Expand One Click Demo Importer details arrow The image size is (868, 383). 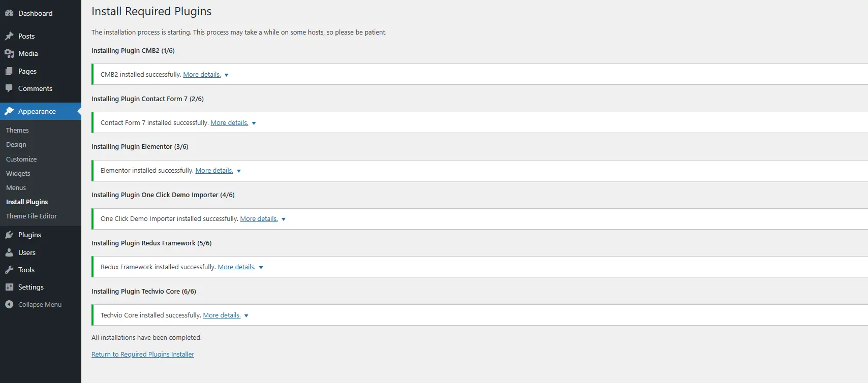(x=284, y=219)
